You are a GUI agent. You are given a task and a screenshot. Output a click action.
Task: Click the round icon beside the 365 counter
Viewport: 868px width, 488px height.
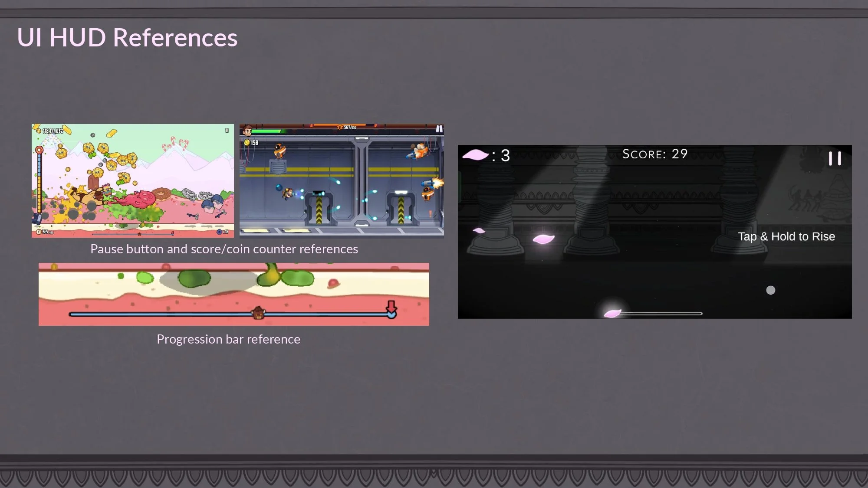click(x=39, y=232)
